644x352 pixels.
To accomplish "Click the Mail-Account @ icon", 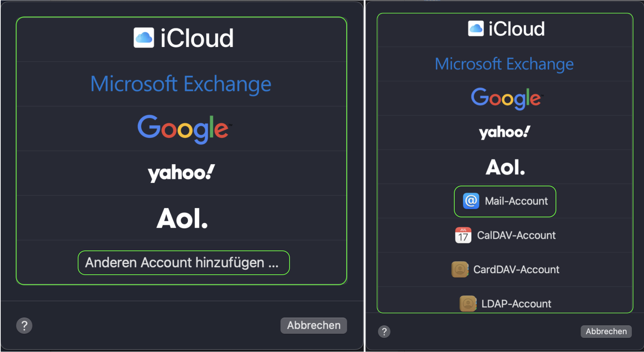I will pos(471,201).
